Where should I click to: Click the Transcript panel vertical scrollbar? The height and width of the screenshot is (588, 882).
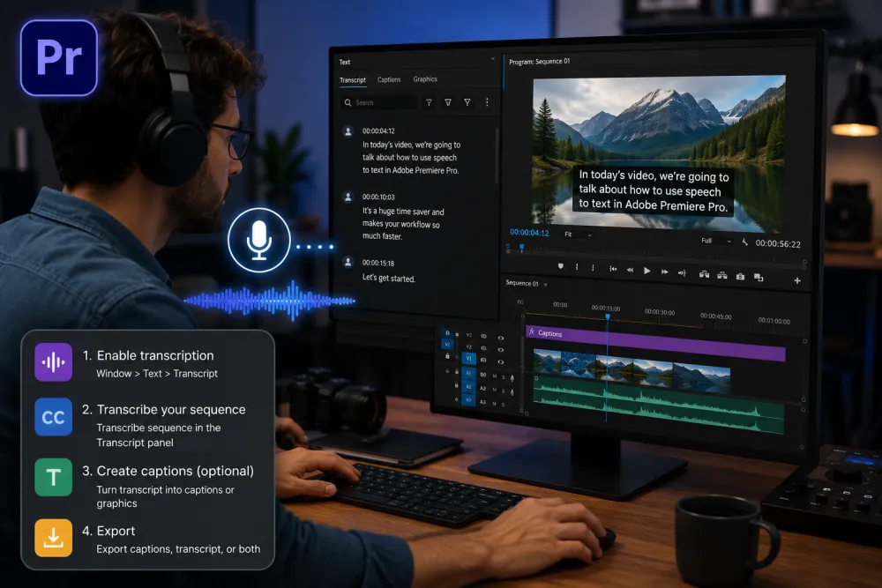(497, 155)
